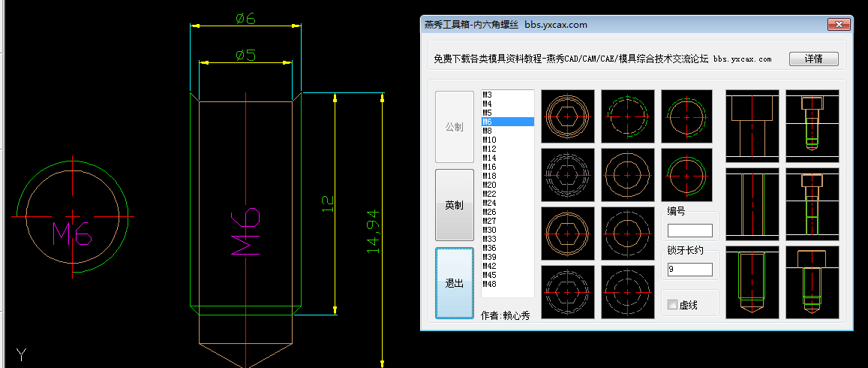Select M48 list entry
This screenshot has height=368, width=868.
tap(508, 284)
